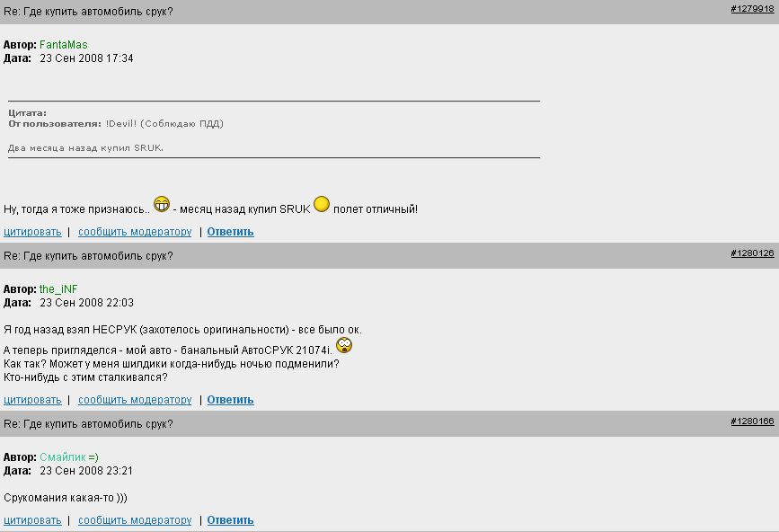779x532 pixels.
Task: Open author Смайлик =) profile link
Action: click(68, 457)
